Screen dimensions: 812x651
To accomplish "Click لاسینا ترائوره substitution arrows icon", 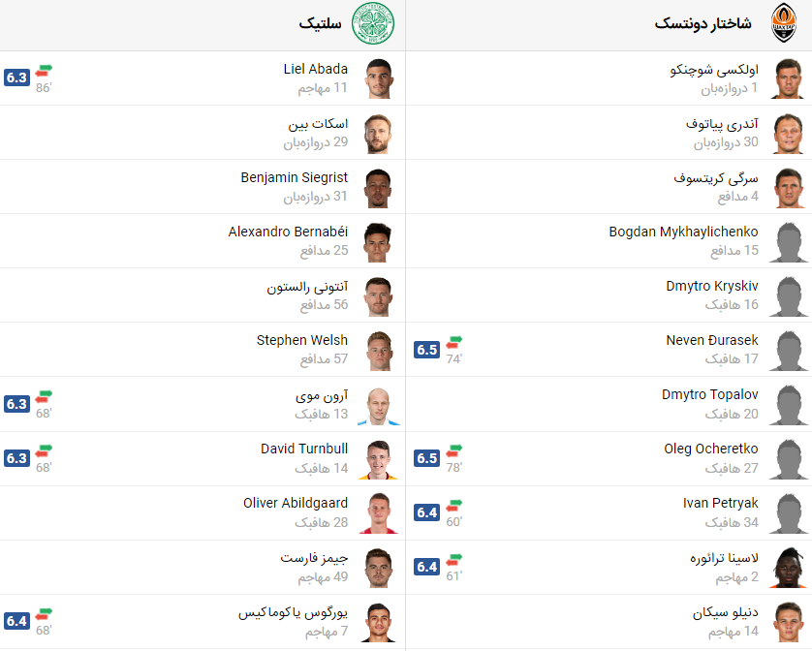I will click(x=454, y=560).
